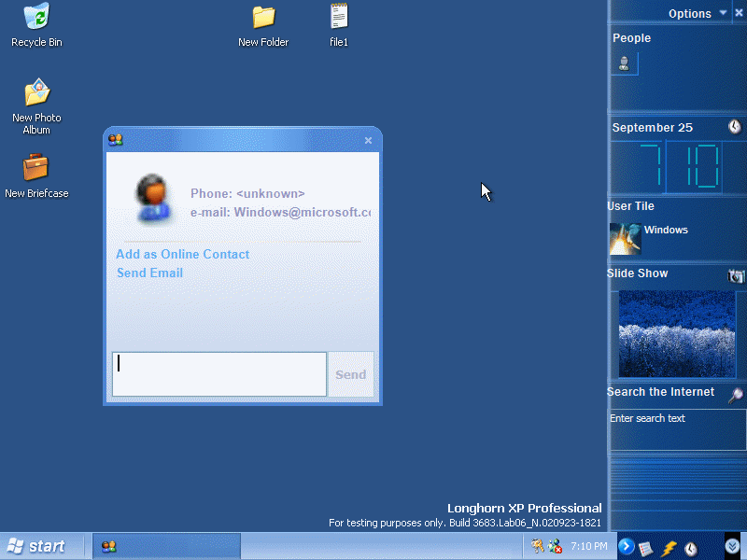Click the Messenger tray icon
This screenshot has width=747, height=560.
(x=555, y=546)
